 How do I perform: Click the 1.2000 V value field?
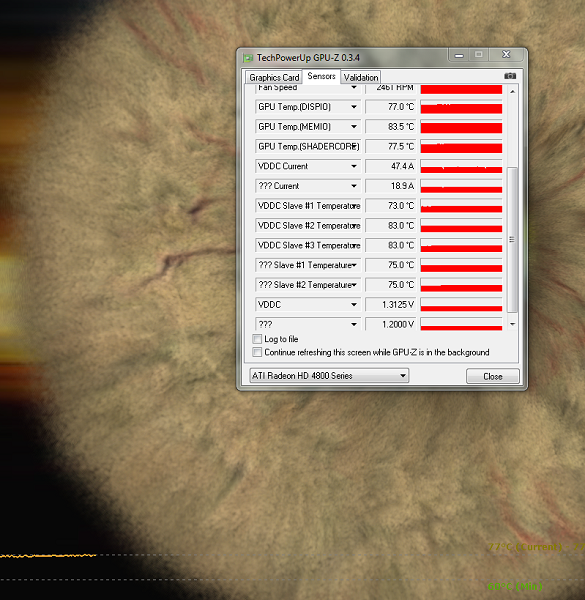[391, 324]
